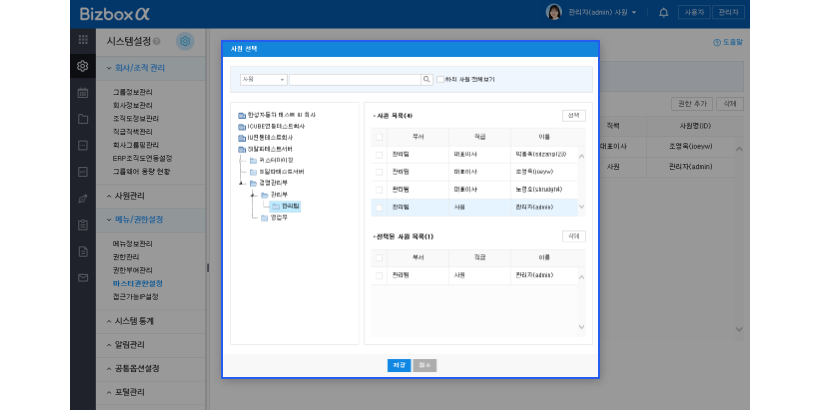Click the Bizbox α logo
This screenshot has width=820, height=413.
(115, 14)
